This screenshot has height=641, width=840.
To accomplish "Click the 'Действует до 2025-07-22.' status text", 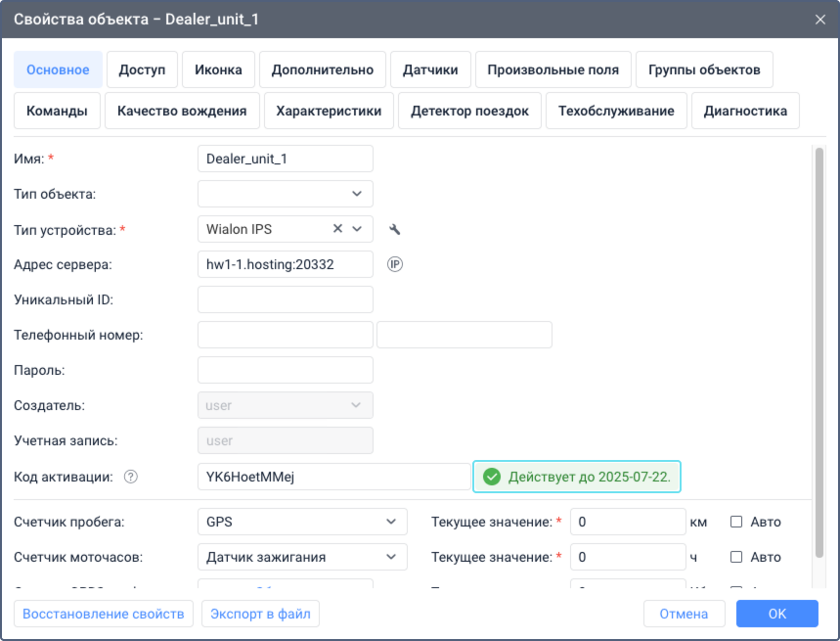I will click(590, 477).
